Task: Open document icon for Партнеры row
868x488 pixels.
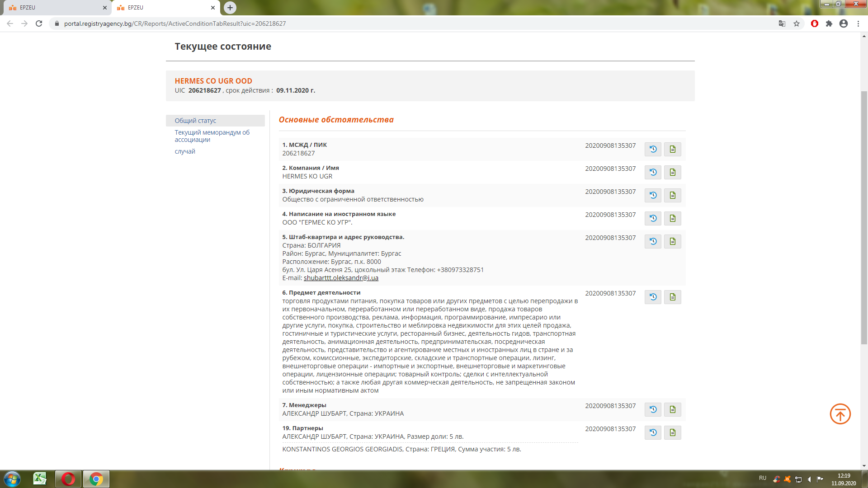Action: 672,432
